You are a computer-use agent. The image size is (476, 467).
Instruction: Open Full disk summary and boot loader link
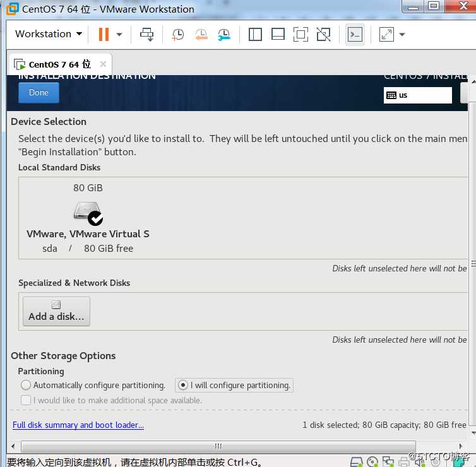click(78, 425)
